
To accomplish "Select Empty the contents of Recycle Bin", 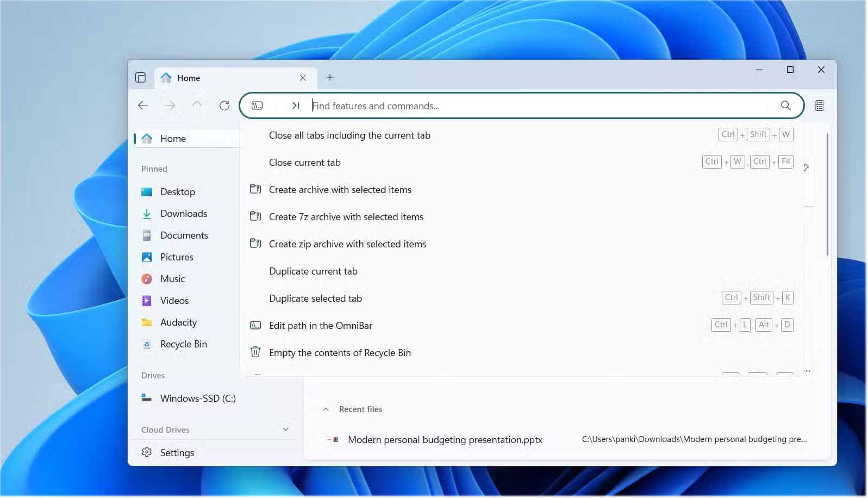I will (x=522, y=353).
